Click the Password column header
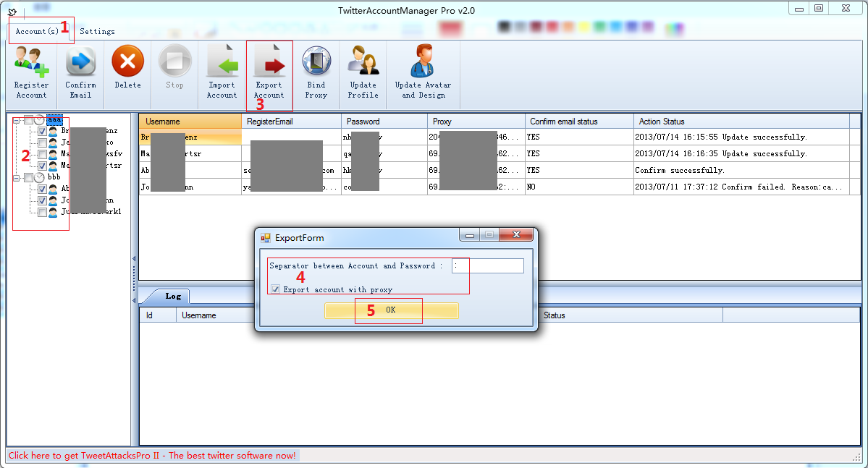The width and height of the screenshot is (868, 468). 384,121
